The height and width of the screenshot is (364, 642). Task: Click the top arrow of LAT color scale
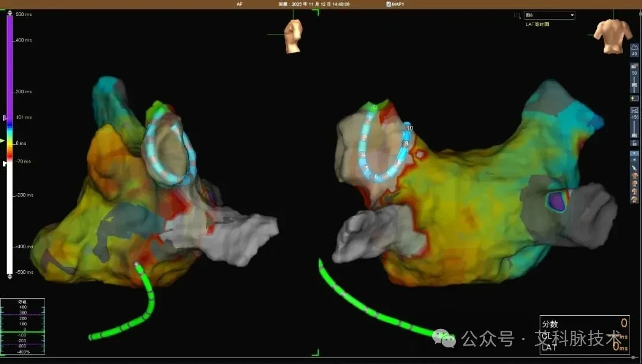click(10, 13)
